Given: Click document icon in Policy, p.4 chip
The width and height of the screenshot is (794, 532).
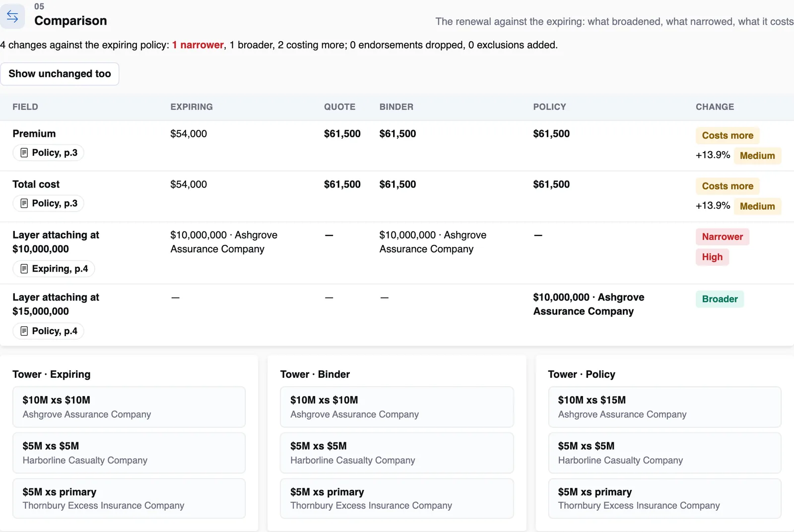Looking at the screenshot, I should point(24,331).
